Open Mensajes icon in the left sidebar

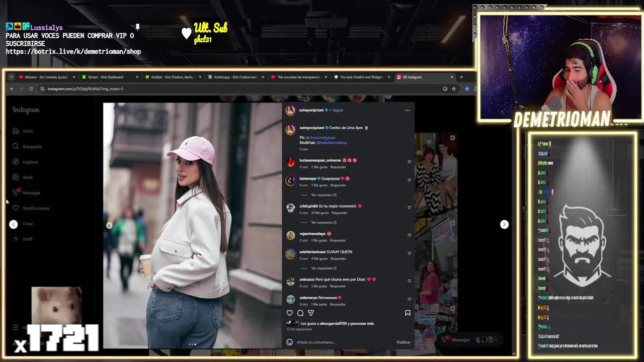point(16,193)
